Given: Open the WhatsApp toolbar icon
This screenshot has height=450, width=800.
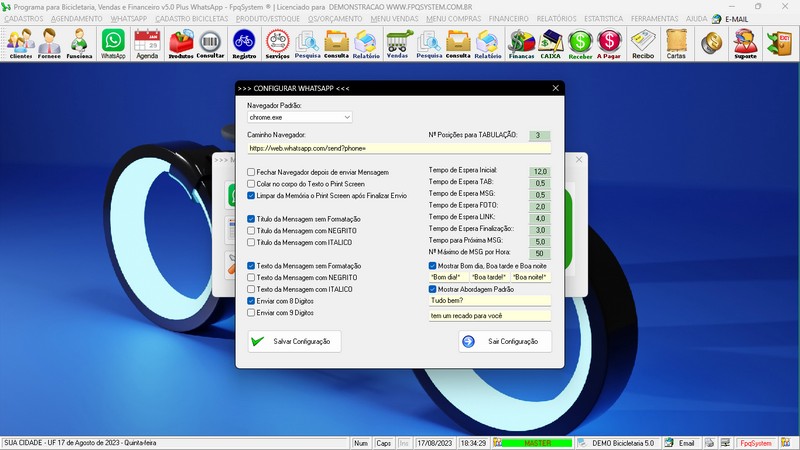Looking at the screenshot, I should pos(113,43).
